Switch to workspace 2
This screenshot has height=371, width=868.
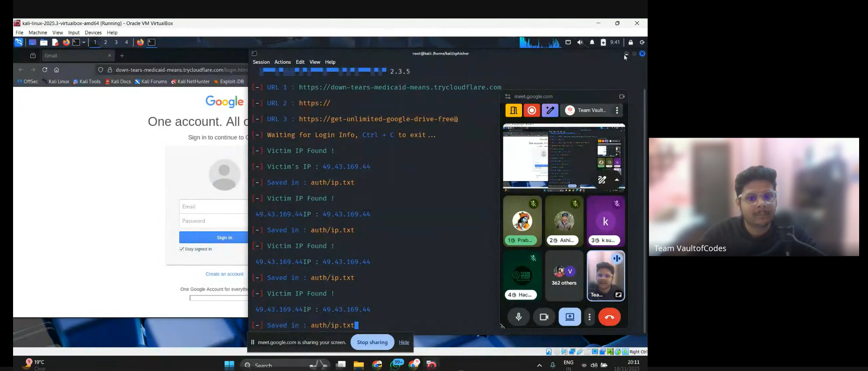(105, 42)
